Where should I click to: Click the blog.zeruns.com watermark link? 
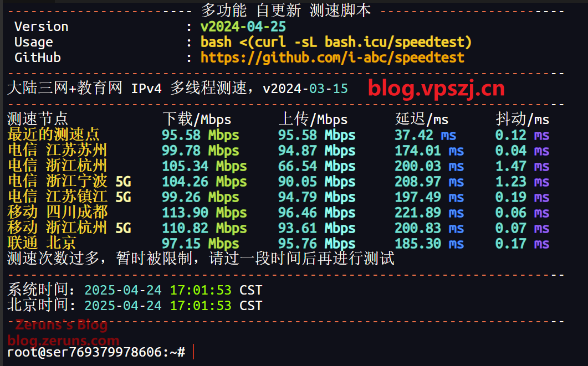coord(63,341)
